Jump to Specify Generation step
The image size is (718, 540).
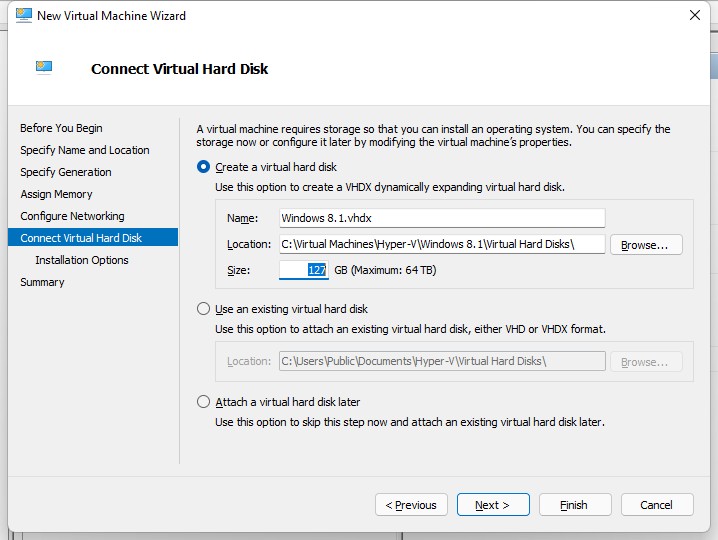66,172
